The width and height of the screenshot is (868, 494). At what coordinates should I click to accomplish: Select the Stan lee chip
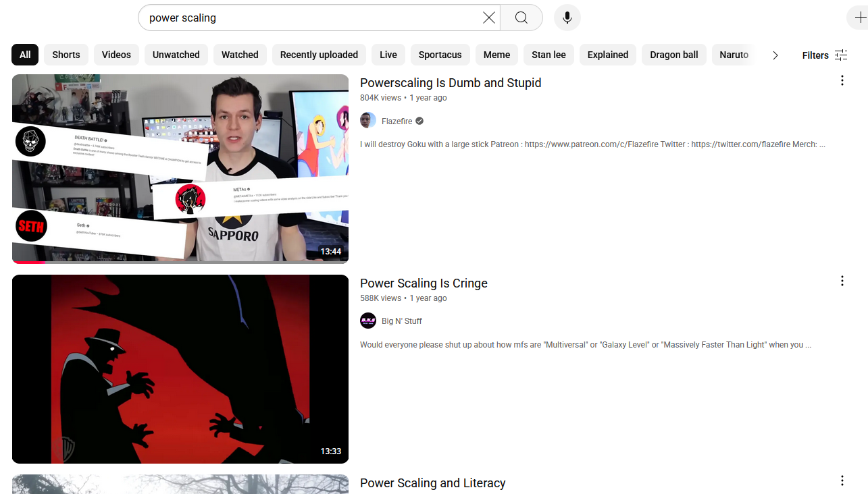[x=548, y=55]
